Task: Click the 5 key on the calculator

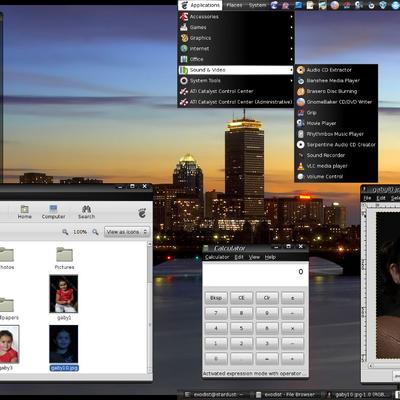Action: 241,328
